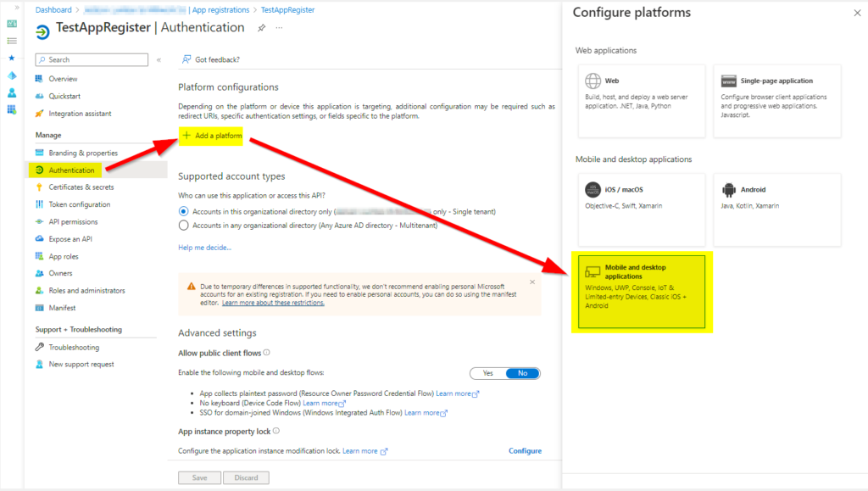
Task: Select Multitenant accounts radio button
Action: click(184, 226)
